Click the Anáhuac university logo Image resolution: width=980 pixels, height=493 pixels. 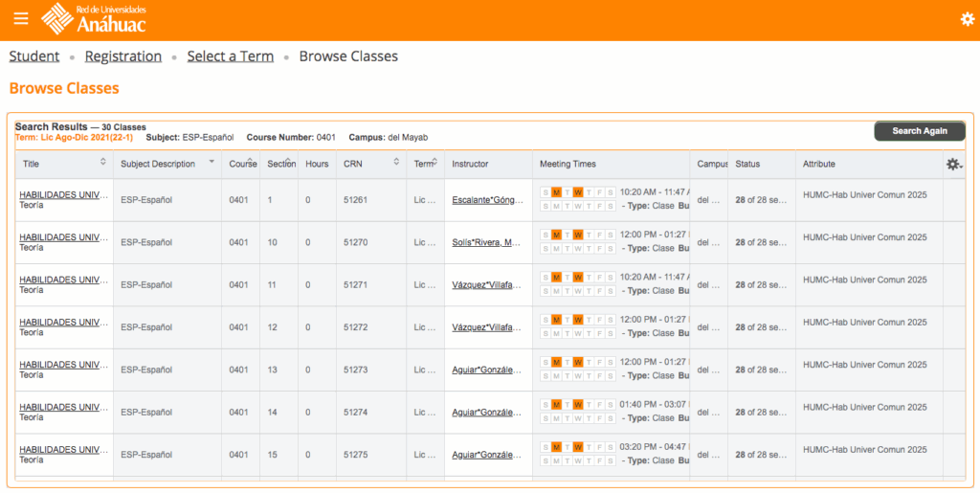pos(94,18)
